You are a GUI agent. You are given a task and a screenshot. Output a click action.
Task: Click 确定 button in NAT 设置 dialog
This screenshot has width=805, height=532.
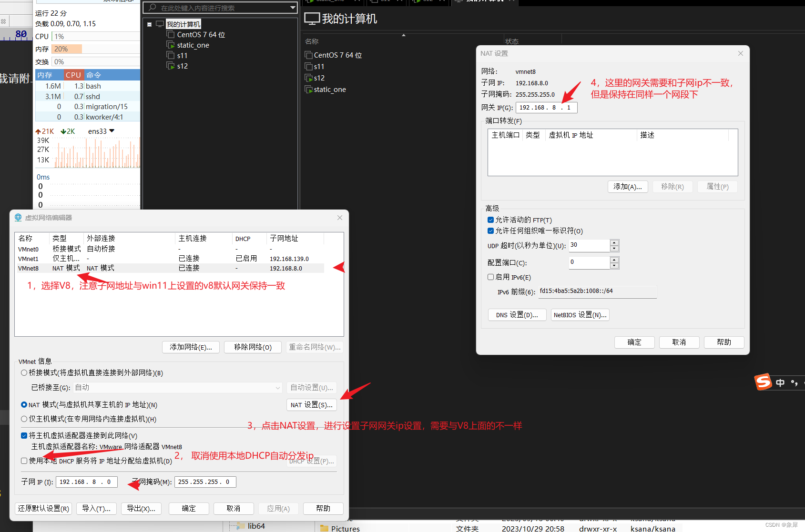coord(634,342)
